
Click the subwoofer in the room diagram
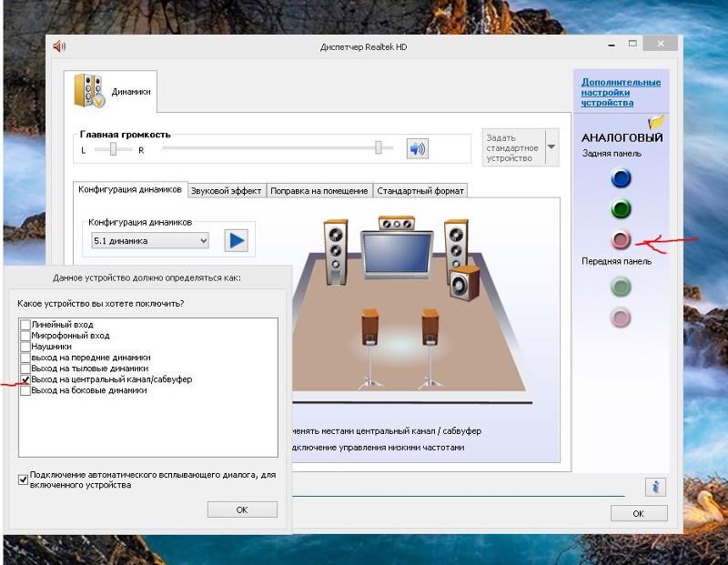[x=464, y=282]
